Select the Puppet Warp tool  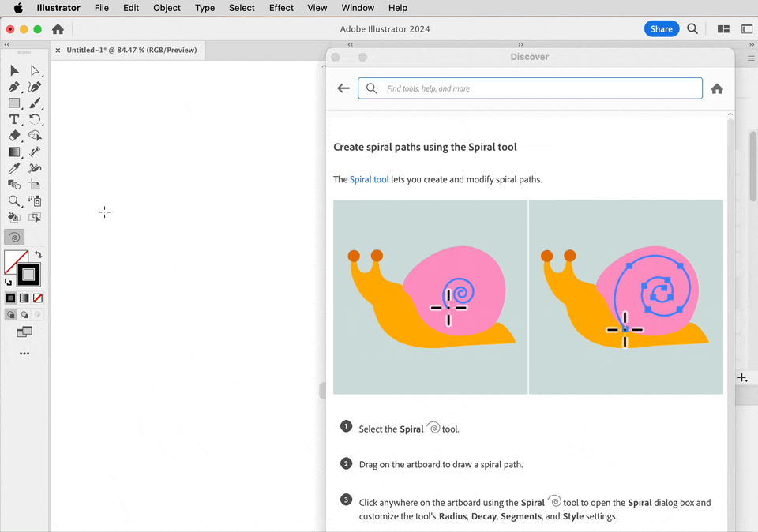click(34, 168)
